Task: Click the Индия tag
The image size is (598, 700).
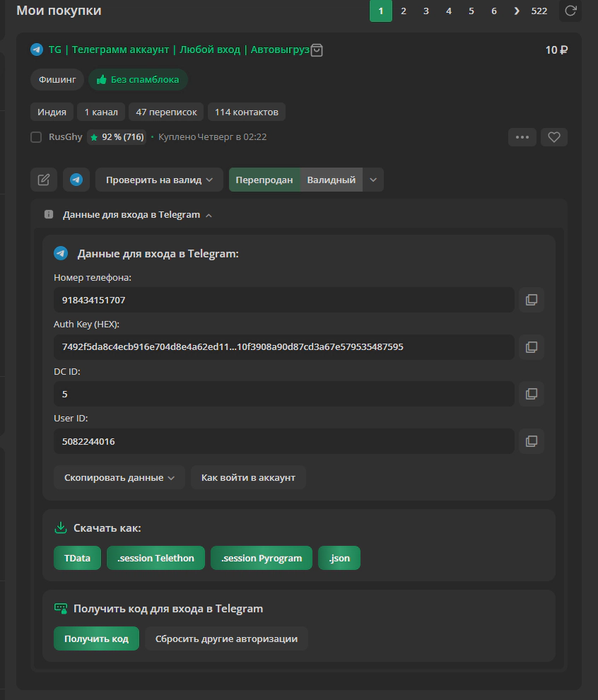Action: 52,112
